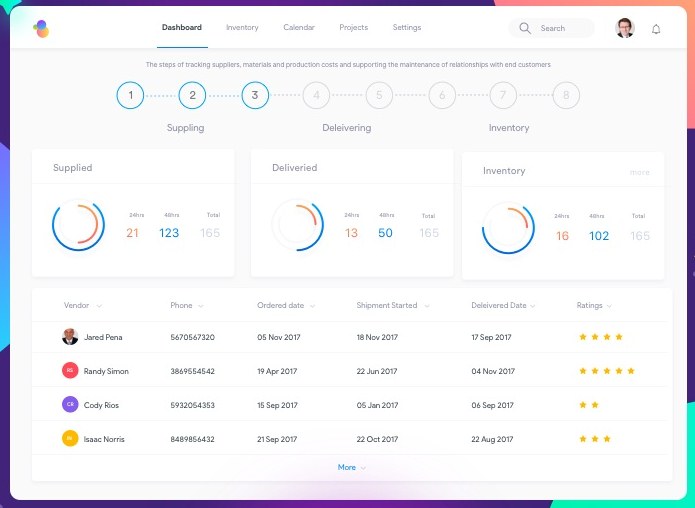Go to step 5 in the tracker
The width and height of the screenshot is (695, 508).
point(379,96)
